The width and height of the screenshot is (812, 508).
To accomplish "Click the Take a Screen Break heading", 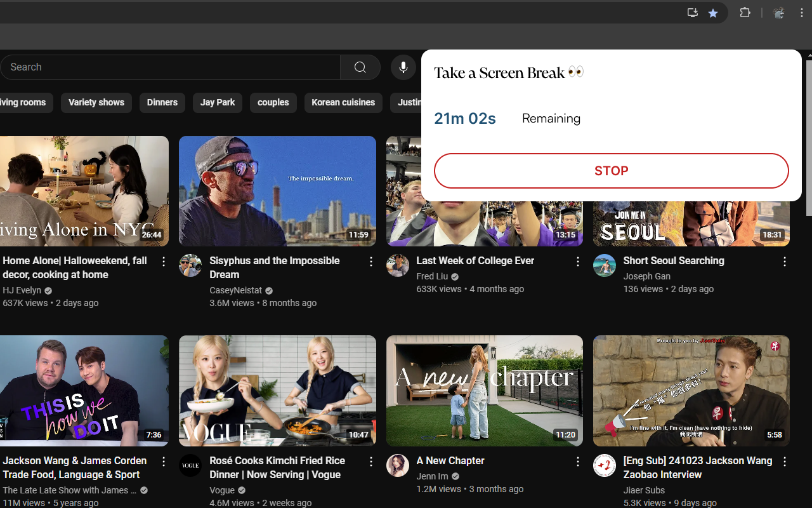I will tap(509, 73).
